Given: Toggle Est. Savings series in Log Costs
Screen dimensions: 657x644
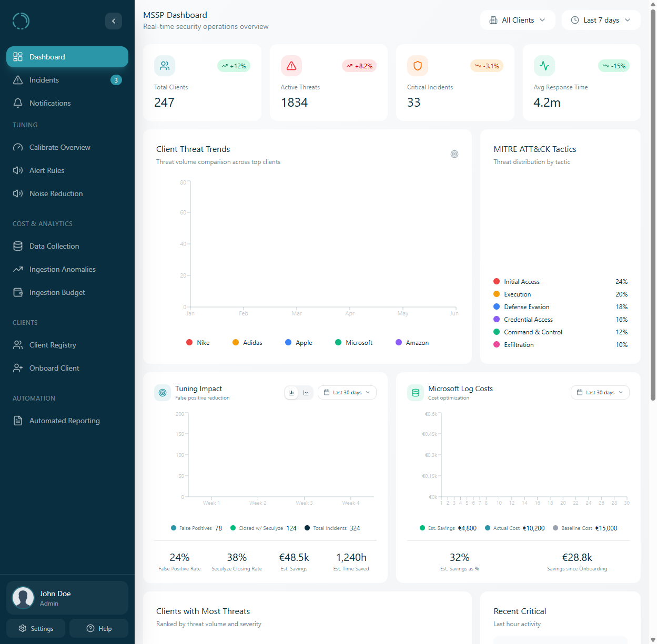Looking at the screenshot, I should click(448, 528).
